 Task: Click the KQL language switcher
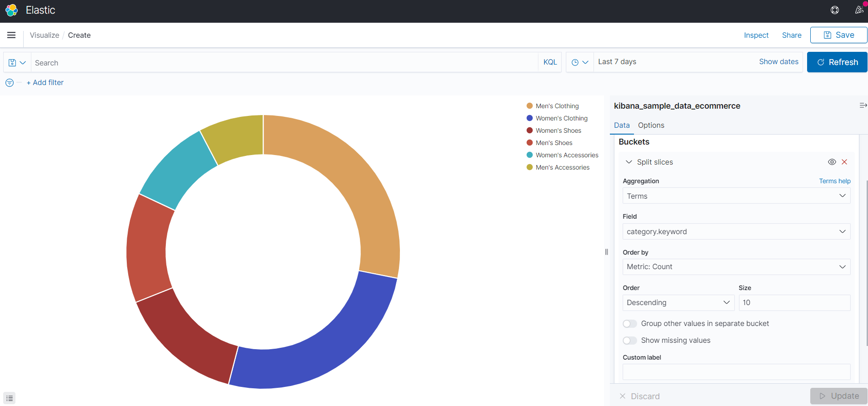tap(550, 62)
